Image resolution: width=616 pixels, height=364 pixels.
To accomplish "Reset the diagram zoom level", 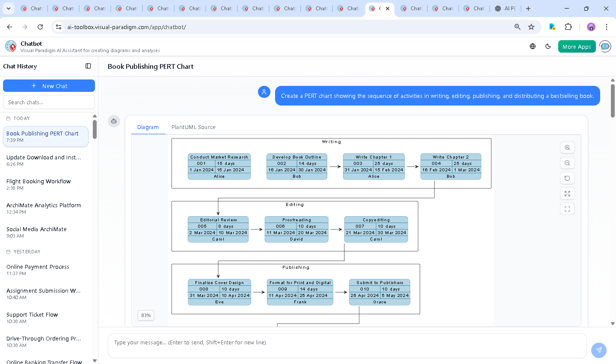I will [567, 178].
